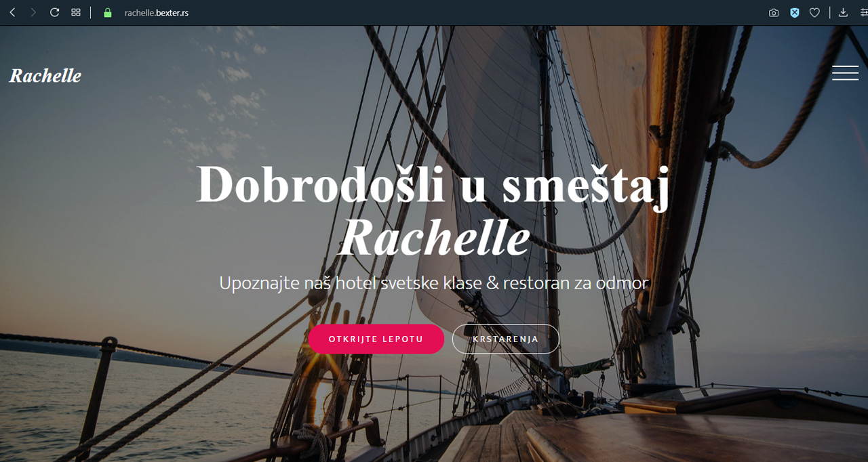Bookmark the page with the heart icon

tap(815, 12)
